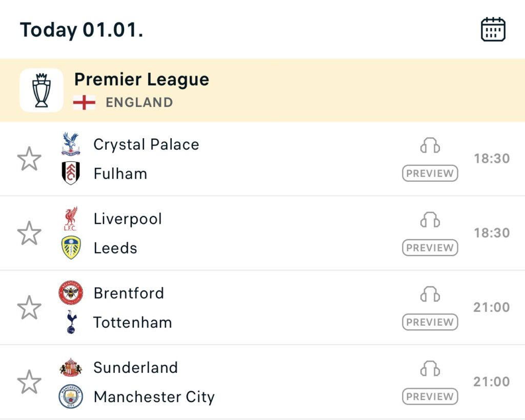This screenshot has width=525, height=420.
Task: Open audio commentary for Brentford vs Tottenham
Action: (430, 295)
